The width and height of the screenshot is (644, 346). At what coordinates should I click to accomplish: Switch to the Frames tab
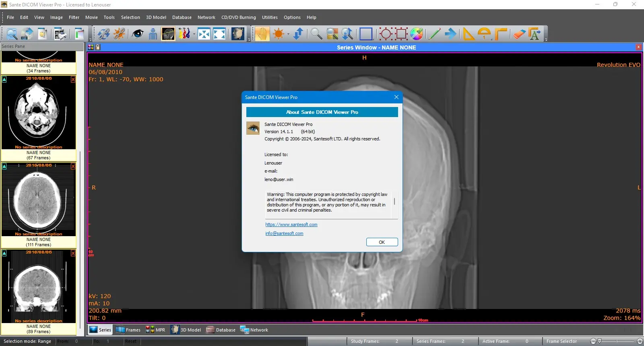128,330
